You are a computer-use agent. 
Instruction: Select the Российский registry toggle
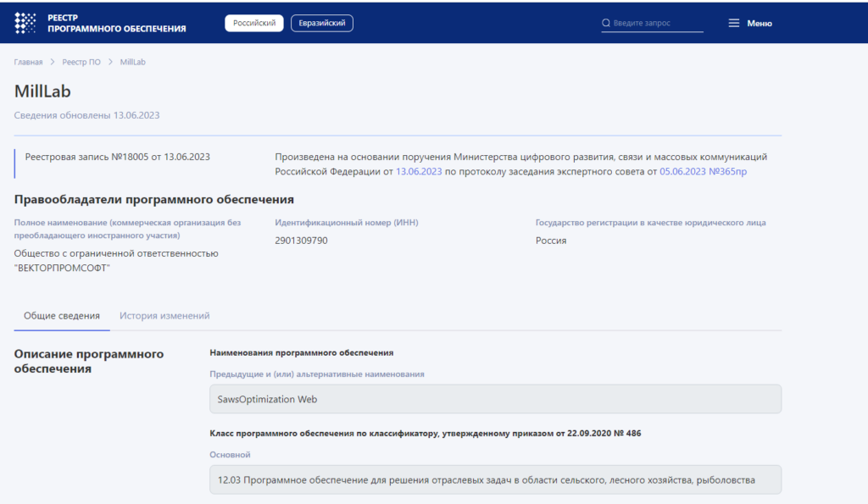(254, 23)
